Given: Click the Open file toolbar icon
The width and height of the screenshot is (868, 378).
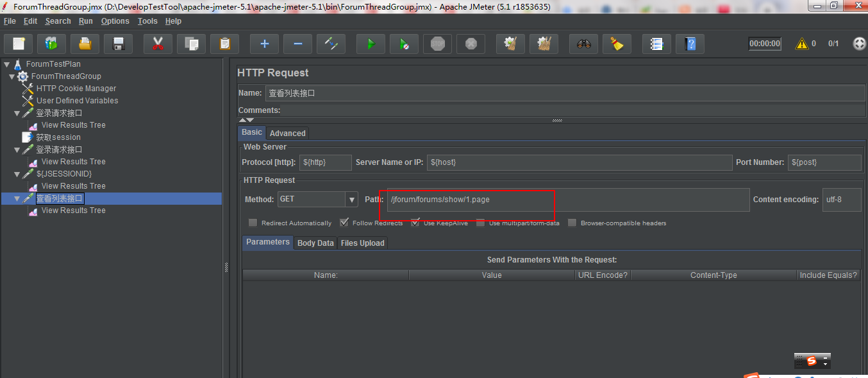Looking at the screenshot, I should tap(85, 44).
